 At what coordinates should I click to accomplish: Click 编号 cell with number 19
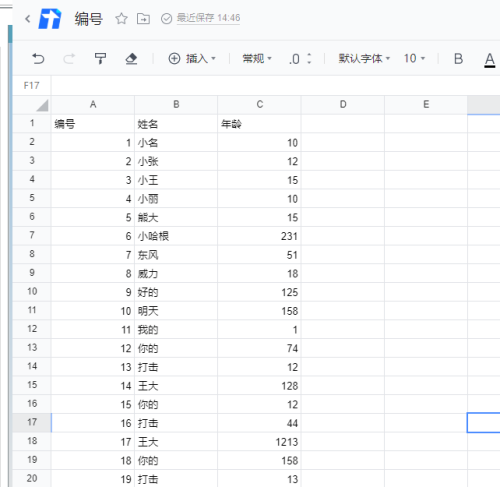(93, 479)
